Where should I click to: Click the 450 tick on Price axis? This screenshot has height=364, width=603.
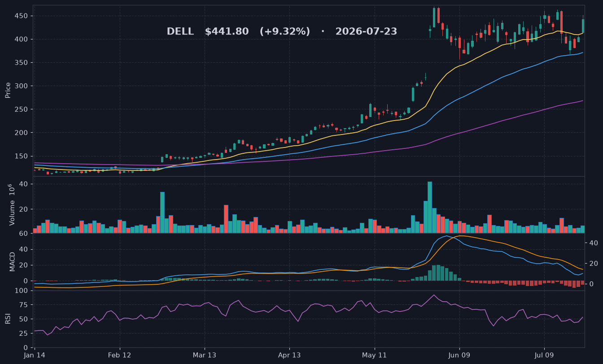coord(22,16)
